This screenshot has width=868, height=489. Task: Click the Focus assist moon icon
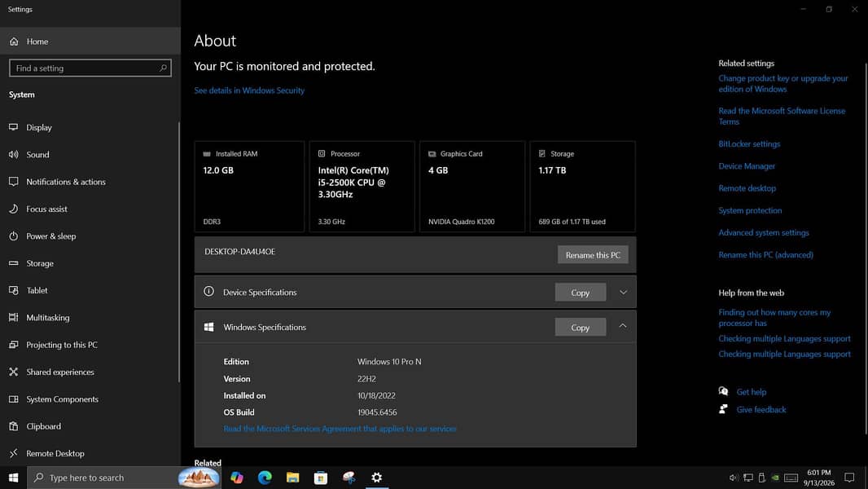pos(13,209)
